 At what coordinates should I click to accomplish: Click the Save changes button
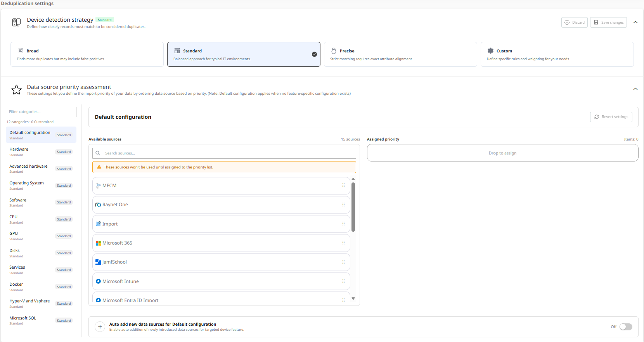tap(608, 23)
